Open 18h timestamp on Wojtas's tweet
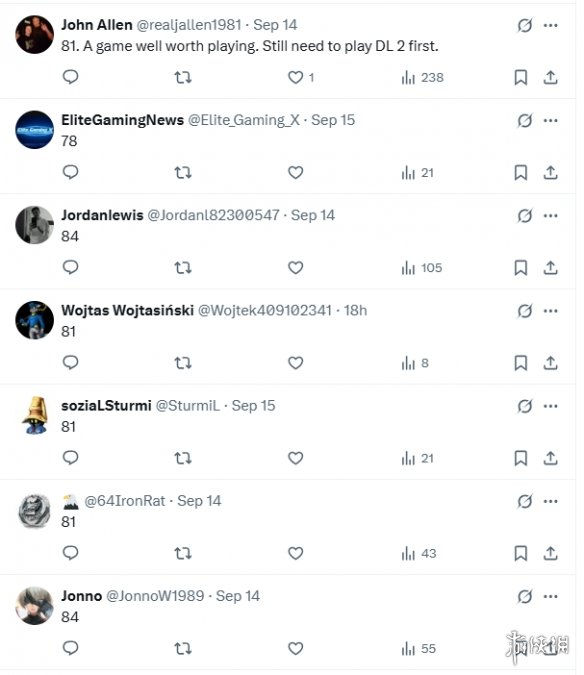Screen dimensions: 584x675 355,310
